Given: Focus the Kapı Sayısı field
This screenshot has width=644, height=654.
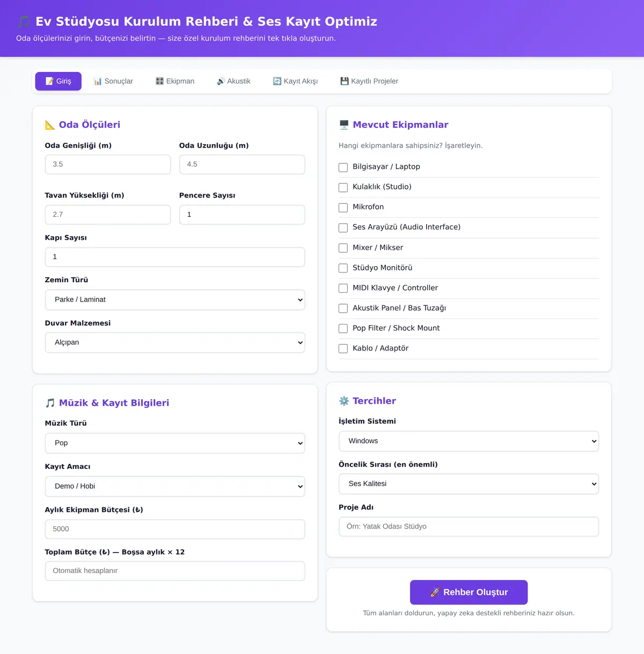Looking at the screenshot, I should pyautogui.click(x=175, y=257).
